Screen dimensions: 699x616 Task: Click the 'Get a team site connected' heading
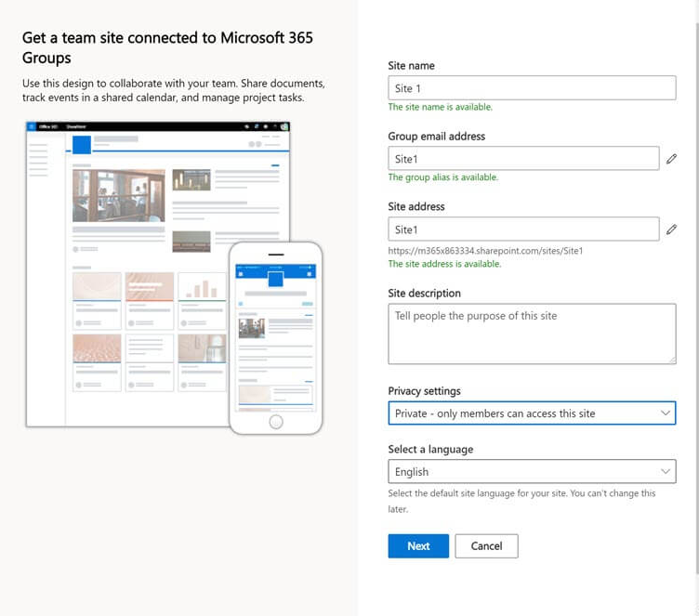coord(167,47)
